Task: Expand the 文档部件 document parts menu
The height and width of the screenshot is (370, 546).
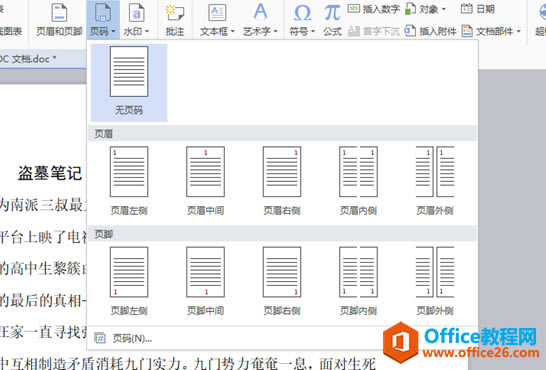Action: point(491,31)
